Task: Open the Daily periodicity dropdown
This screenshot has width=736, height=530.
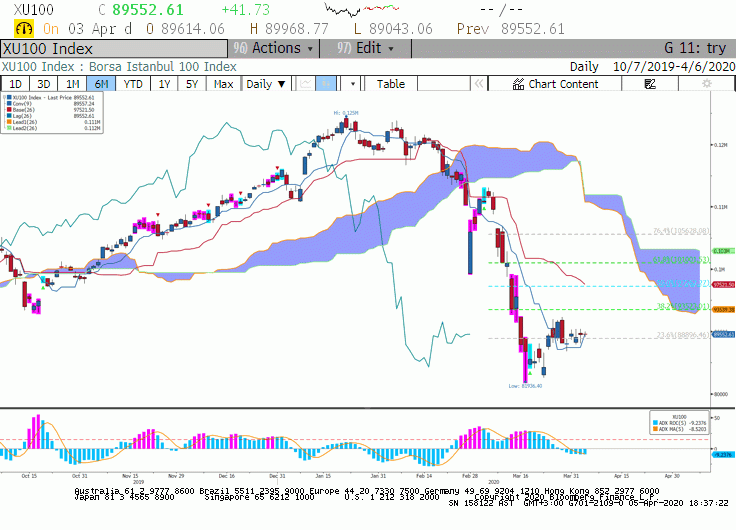Action: [266, 84]
